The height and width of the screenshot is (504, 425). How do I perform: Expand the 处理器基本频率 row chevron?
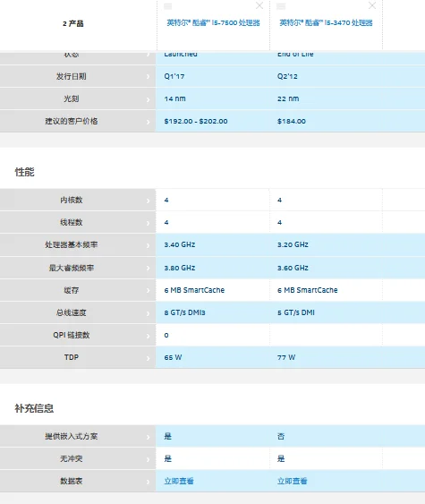pyautogui.click(x=149, y=245)
